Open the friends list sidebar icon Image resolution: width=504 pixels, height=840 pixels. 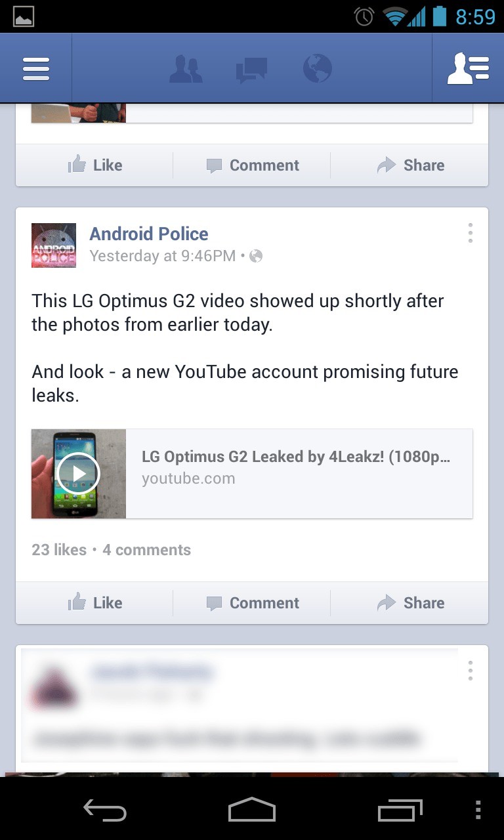pyautogui.click(x=469, y=68)
